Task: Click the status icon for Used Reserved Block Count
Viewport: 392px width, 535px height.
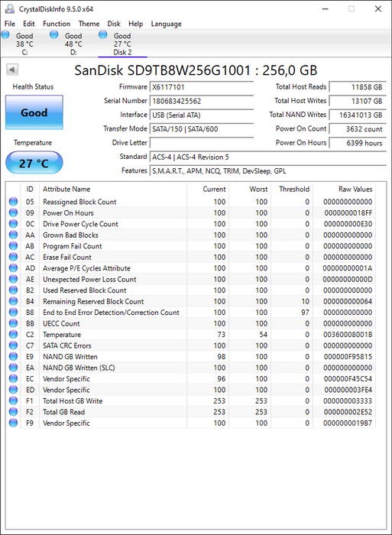Action: pos(13,290)
